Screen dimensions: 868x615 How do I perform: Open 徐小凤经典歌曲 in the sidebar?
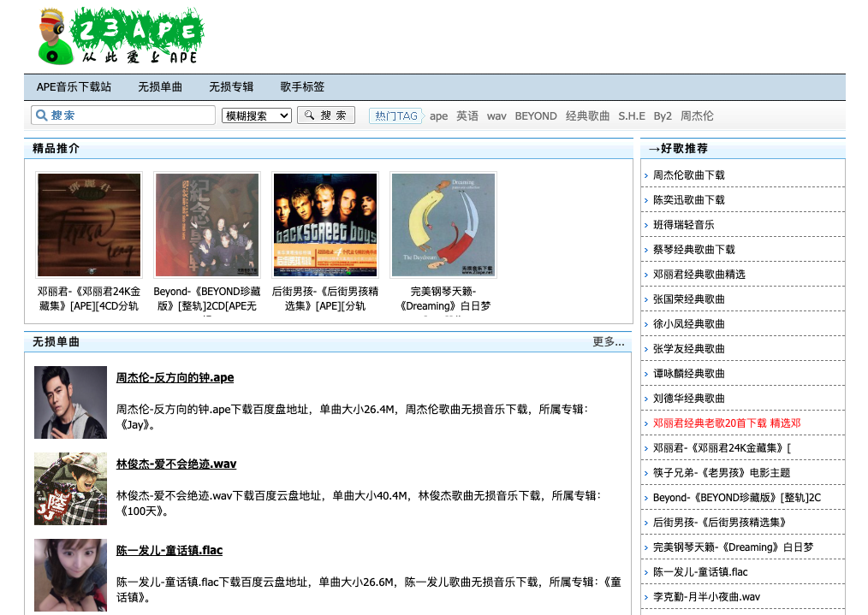coord(688,324)
